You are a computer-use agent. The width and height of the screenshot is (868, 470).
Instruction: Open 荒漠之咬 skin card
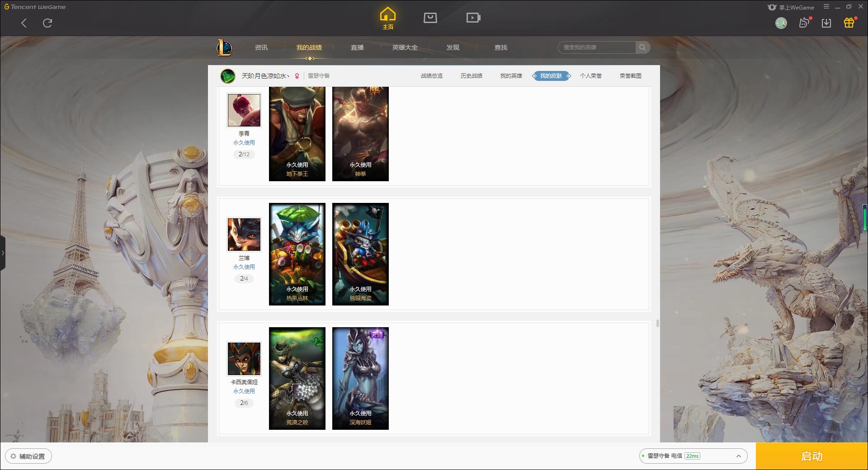297,378
